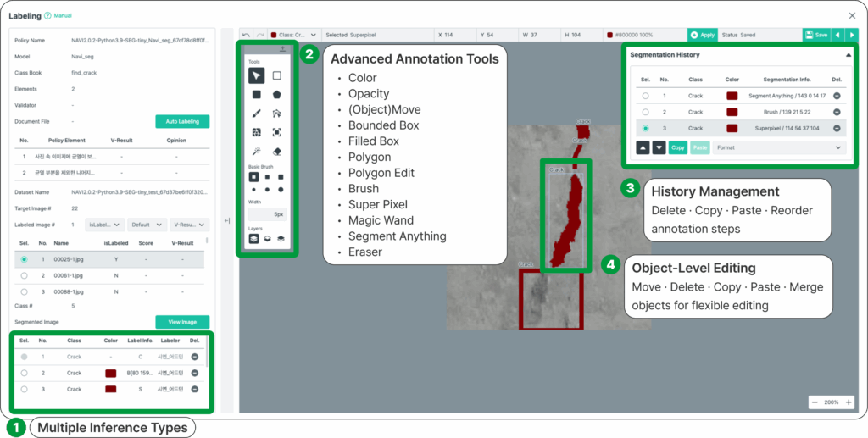Select the Filled Box tool
Image resolution: width=868 pixels, height=438 pixels.
pos(256,95)
